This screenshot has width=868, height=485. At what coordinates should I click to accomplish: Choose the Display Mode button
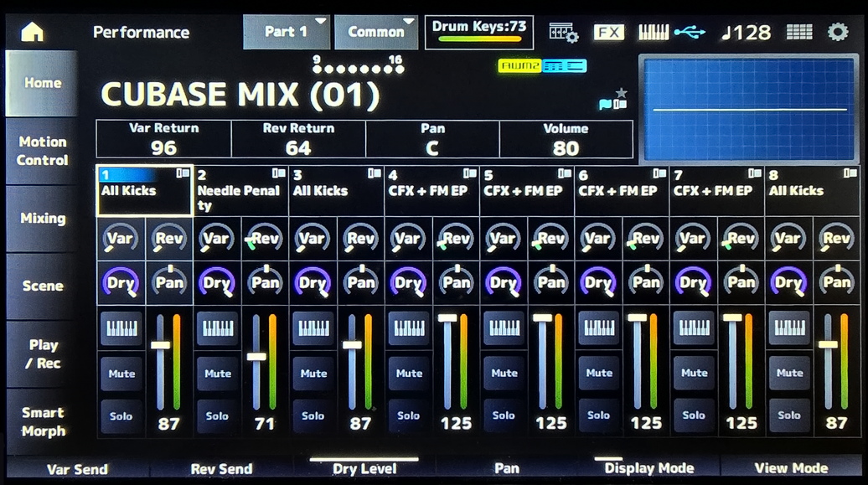click(x=648, y=468)
